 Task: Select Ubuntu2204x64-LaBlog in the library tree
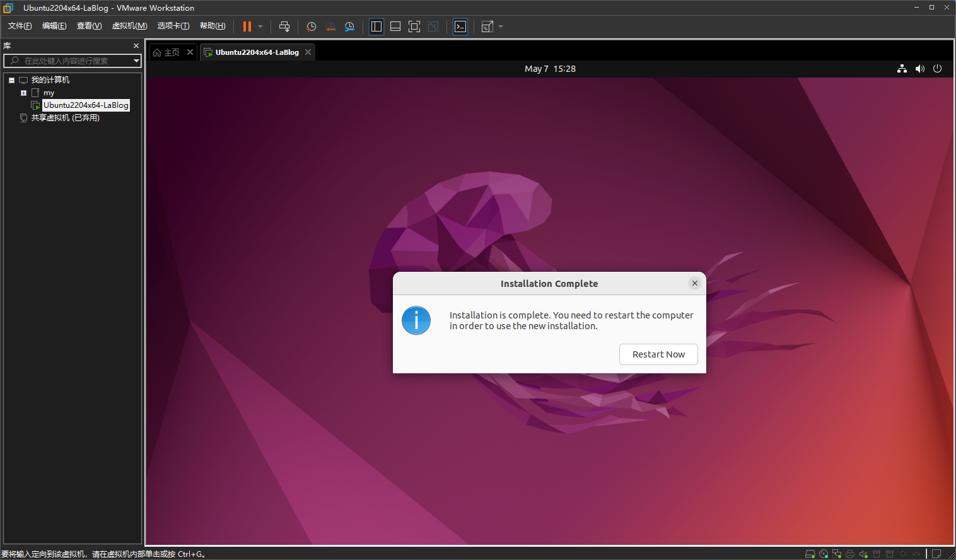click(x=86, y=105)
